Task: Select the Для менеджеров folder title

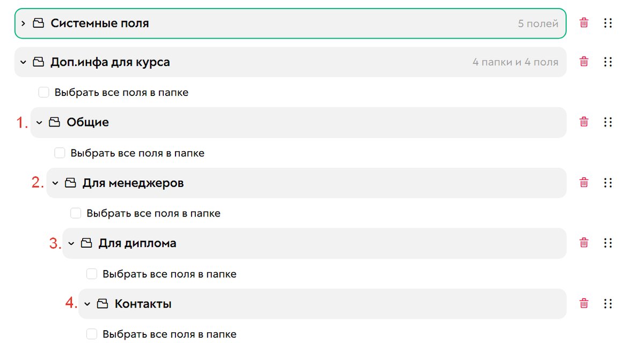Action: click(x=133, y=183)
